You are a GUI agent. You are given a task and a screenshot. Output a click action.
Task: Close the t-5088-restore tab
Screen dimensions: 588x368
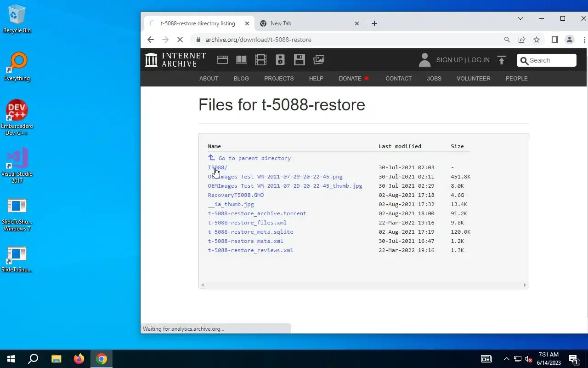point(247,23)
